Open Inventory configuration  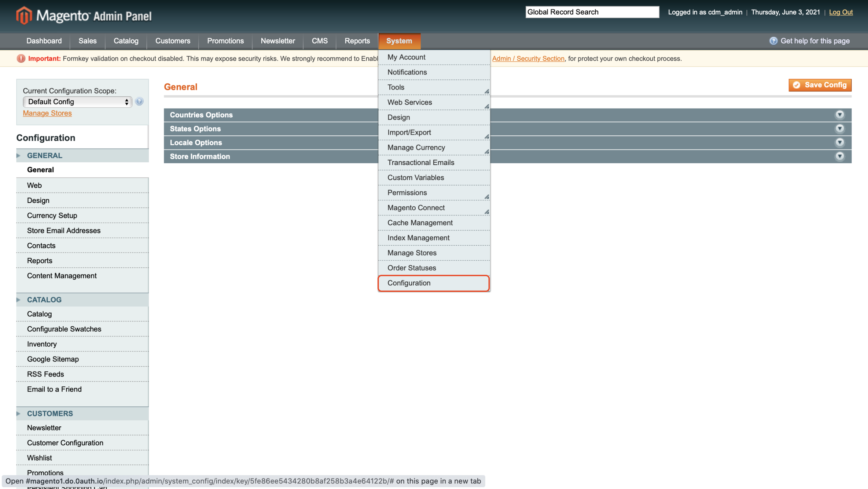point(82,344)
